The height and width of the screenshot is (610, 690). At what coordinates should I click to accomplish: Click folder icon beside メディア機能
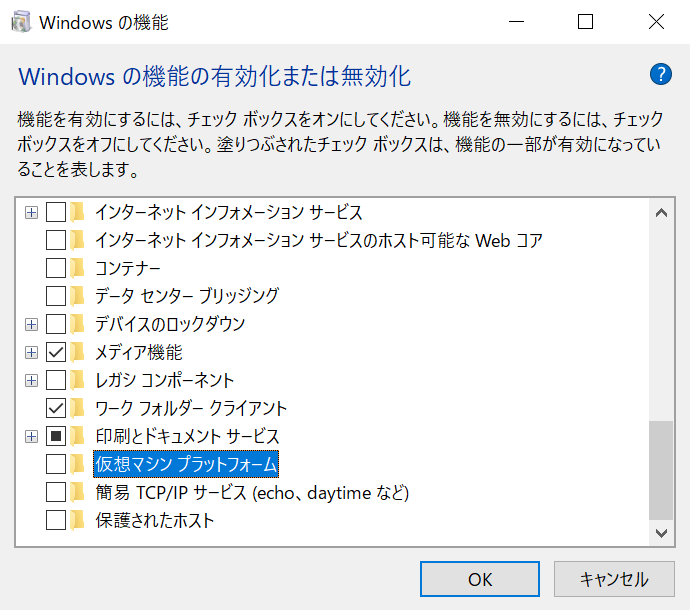pos(77,352)
